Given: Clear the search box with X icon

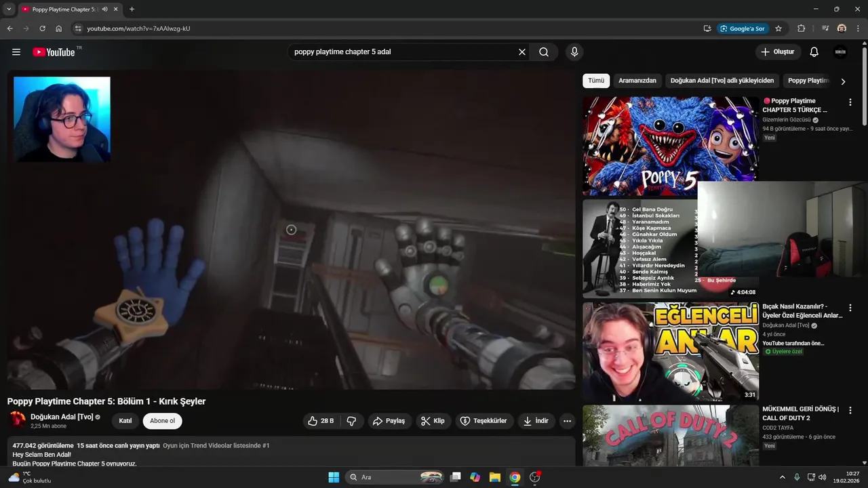Looking at the screenshot, I should (x=522, y=52).
